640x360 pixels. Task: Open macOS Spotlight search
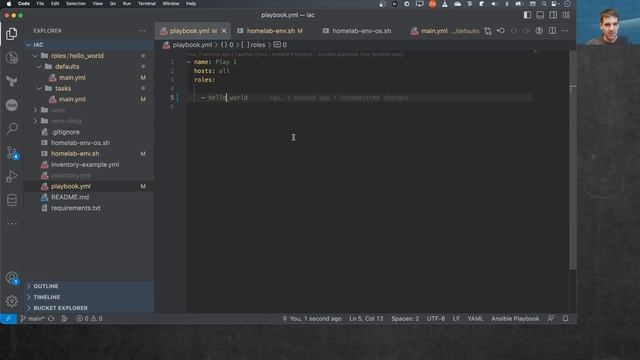click(x=544, y=4)
